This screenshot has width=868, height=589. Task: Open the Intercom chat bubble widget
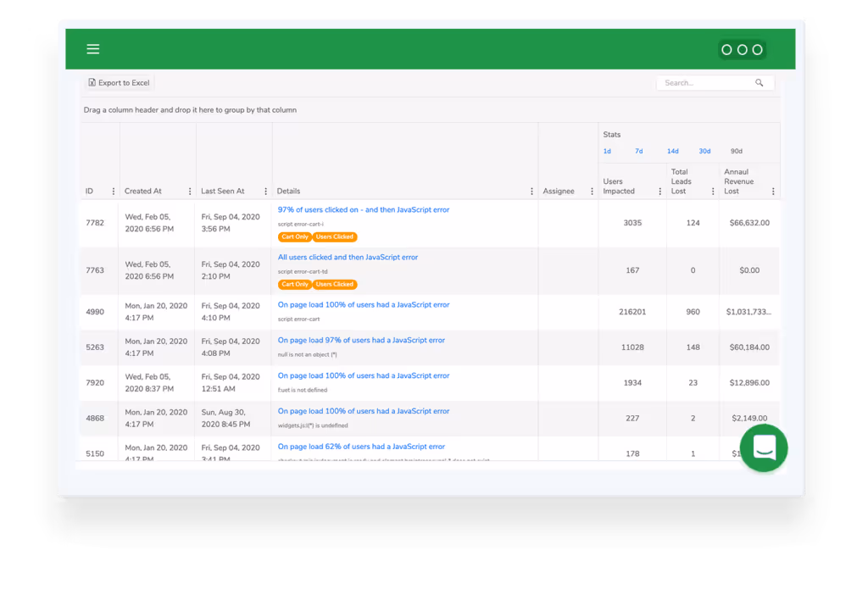[763, 447]
